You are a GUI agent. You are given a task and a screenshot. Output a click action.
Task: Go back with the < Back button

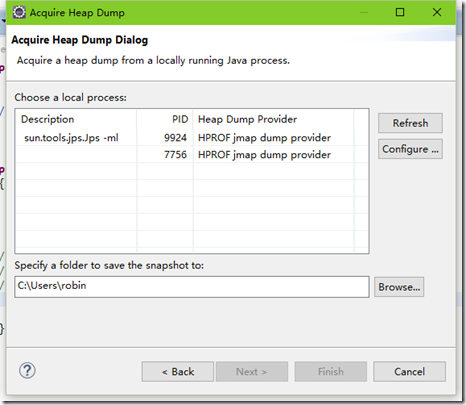tap(178, 372)
